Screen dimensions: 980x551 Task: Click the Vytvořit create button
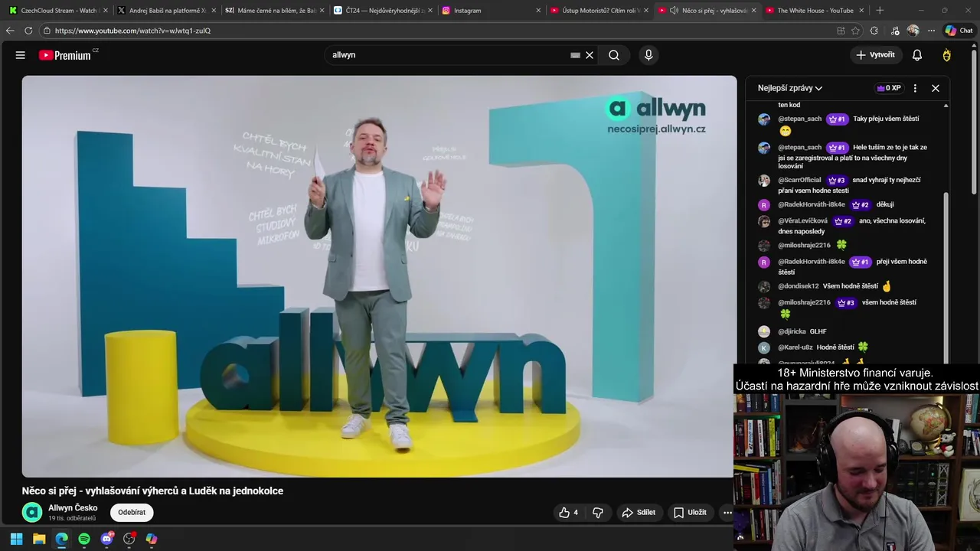[875, 55]
